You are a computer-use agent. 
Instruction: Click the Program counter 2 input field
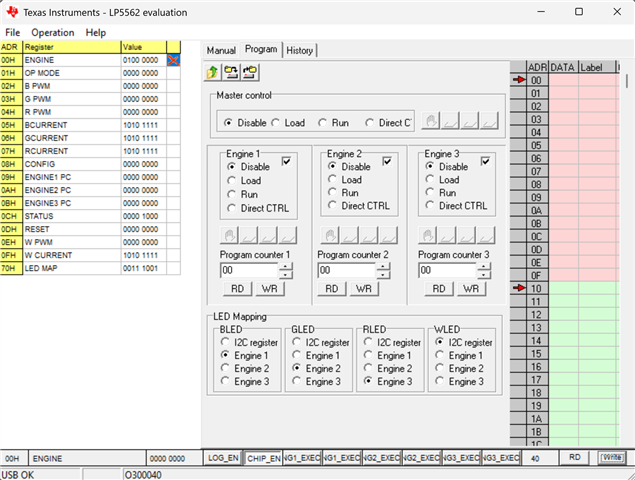pyautogui.click(x=347, y=271)
